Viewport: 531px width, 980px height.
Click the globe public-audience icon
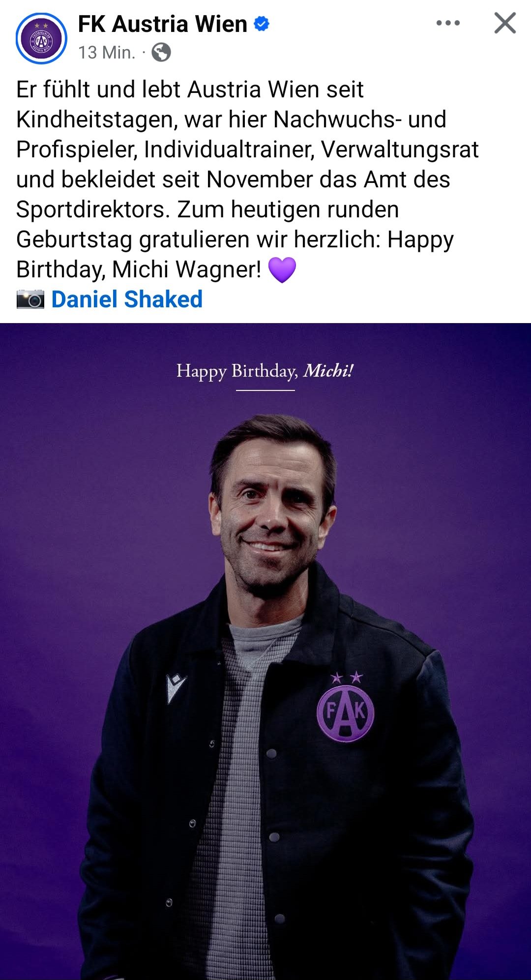161,52
